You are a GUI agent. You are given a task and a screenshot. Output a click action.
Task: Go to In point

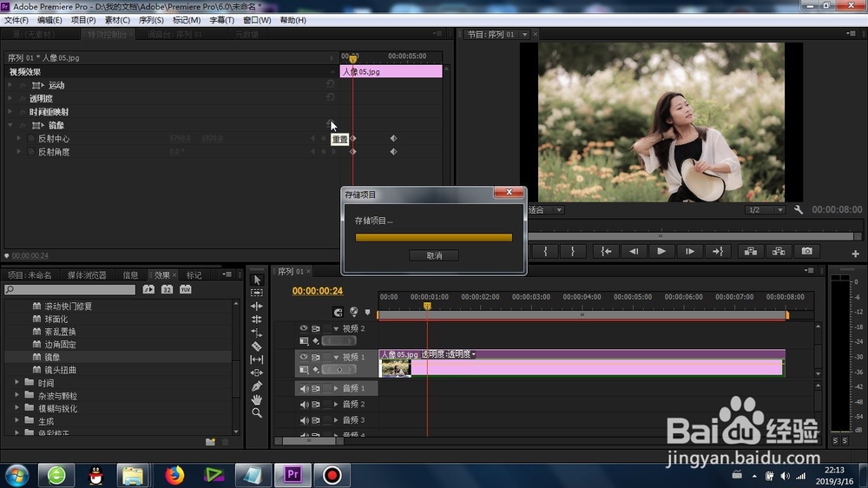click(606, 251)
